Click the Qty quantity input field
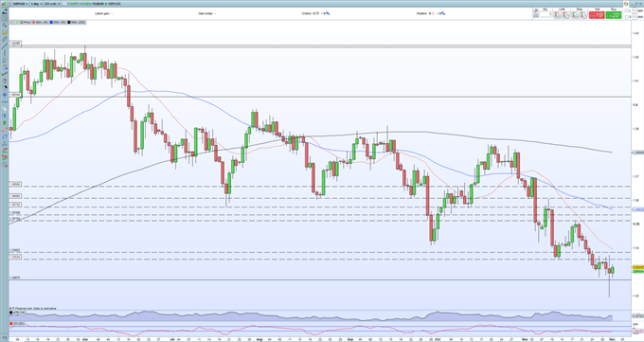 [x=546, y=15]
